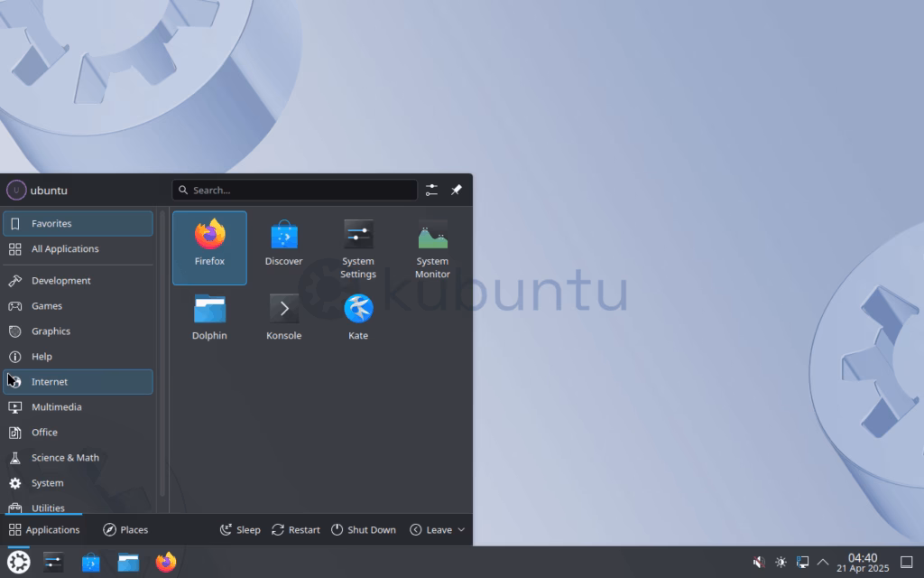
Task: Open the Development category
Action: [x=78, y=281]
